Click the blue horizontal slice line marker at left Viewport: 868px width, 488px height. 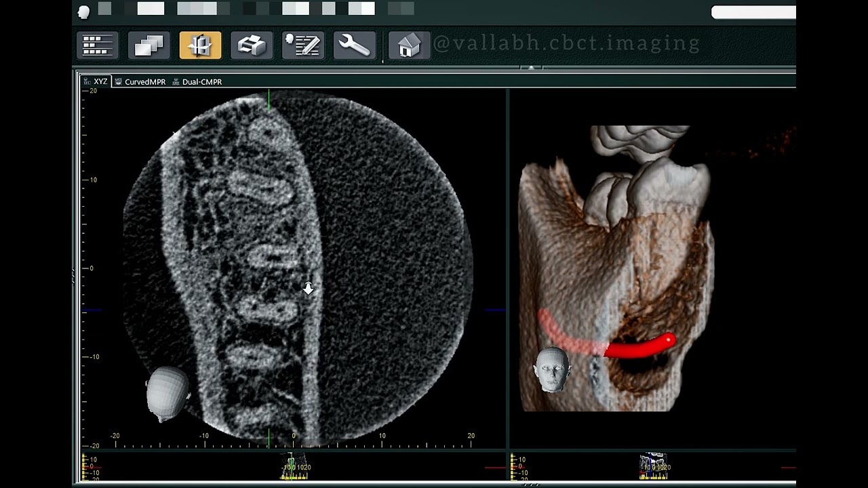pos(92,310)
